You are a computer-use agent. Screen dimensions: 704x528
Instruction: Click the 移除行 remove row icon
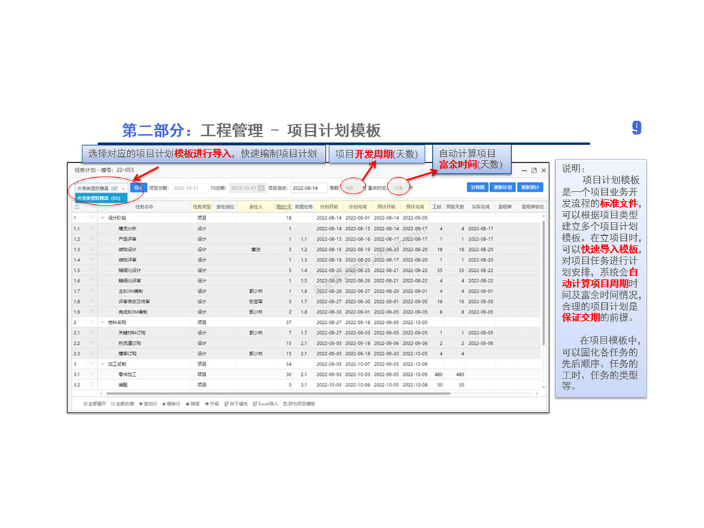(164, 404)
